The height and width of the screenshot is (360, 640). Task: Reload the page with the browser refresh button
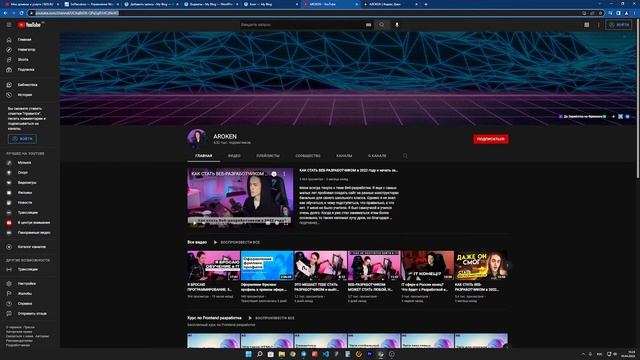22,13
